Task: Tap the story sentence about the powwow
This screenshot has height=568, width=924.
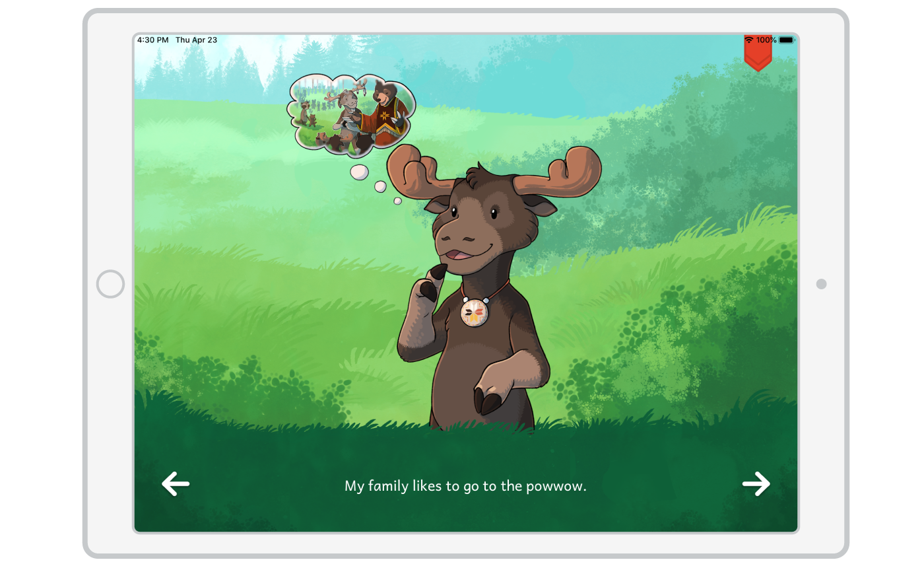Action: [x=465, y=486]
